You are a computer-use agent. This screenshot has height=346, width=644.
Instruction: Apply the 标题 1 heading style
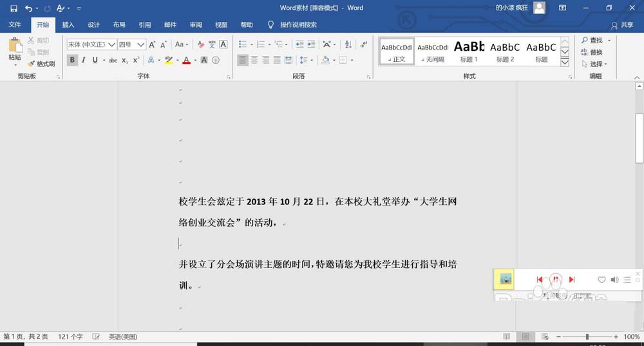pyautogui.click(x=469, y=52)
